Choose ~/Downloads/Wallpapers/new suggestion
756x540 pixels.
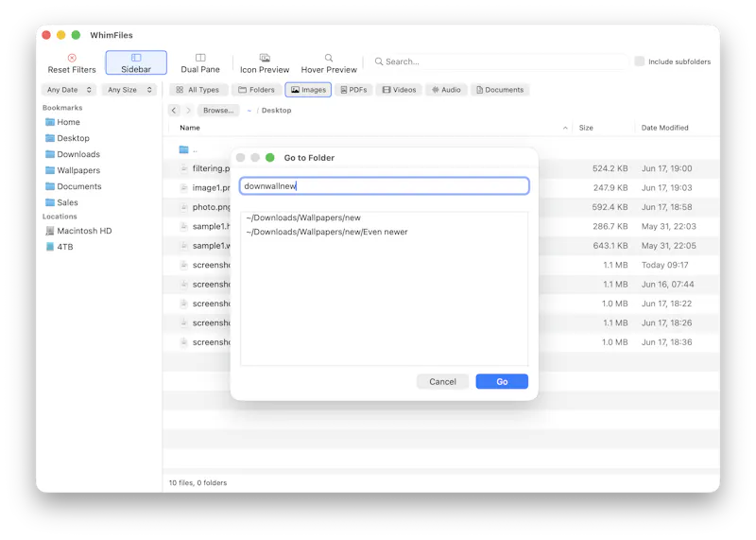[303, 218]
